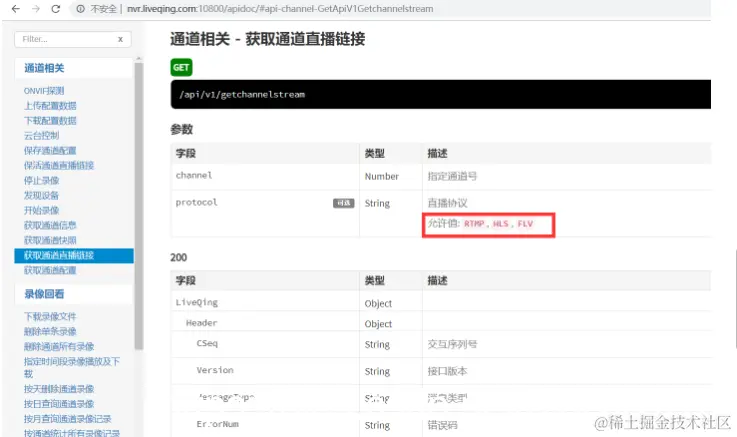Open the 下载配置数据 link
This screenshot has height=437, width=737.
[x=50, y=121]
